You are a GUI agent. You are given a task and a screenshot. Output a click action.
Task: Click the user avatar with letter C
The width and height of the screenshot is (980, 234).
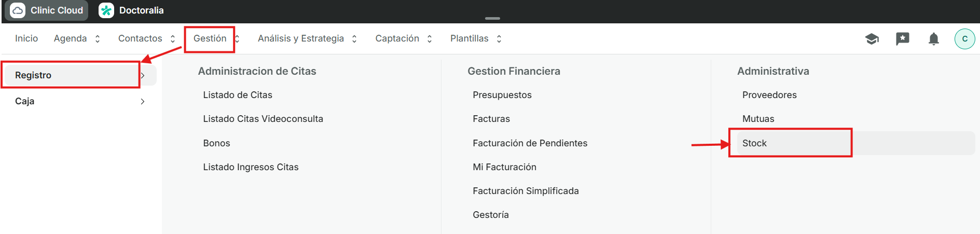tap(964, 39)
